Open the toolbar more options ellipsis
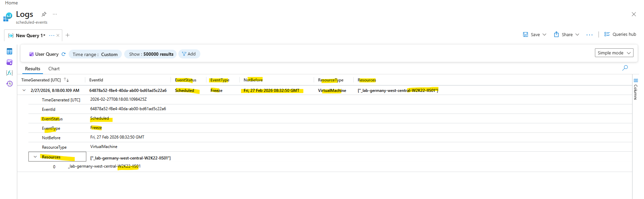This screenshot has width=644, height=199. tap(590, 35)
